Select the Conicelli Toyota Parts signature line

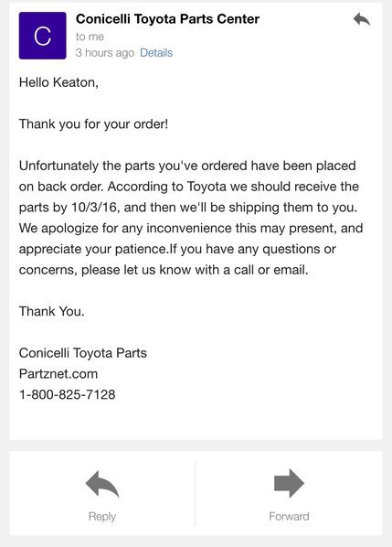pos(83,353)
